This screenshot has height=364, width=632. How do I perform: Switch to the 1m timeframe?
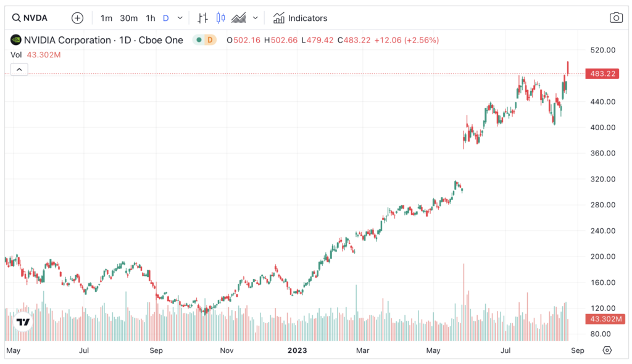pos(106,18)
